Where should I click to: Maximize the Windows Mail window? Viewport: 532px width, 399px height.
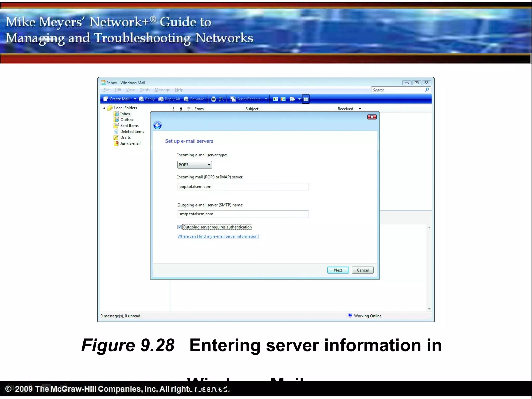416,83
